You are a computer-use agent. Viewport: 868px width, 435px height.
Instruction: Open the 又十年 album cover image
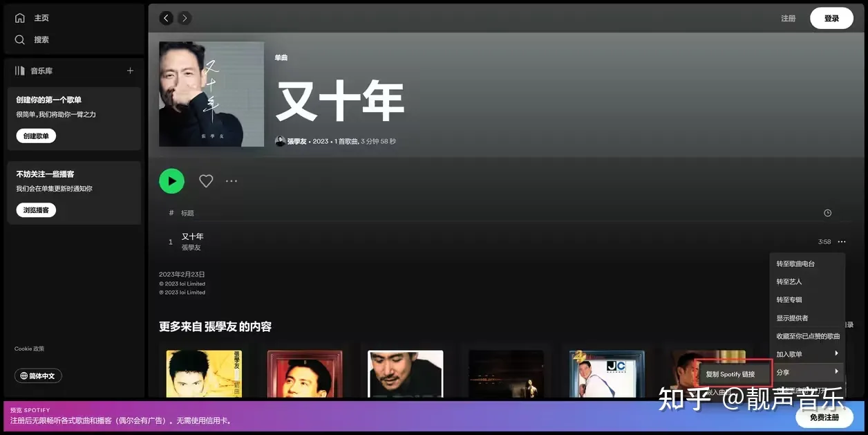click(x=211, y=94)
